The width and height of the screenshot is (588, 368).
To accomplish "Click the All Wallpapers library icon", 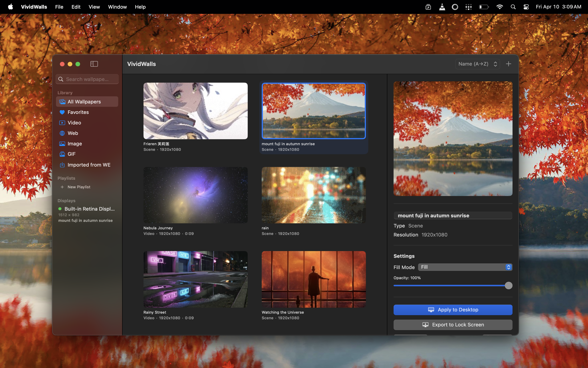I will point(62,102).
